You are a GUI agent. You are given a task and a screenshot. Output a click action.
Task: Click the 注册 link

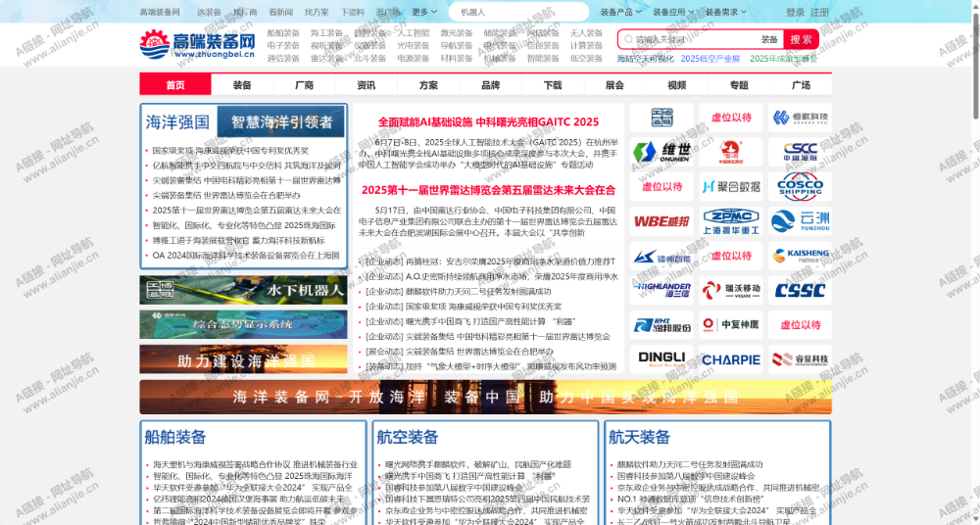[x=819, y=12]
